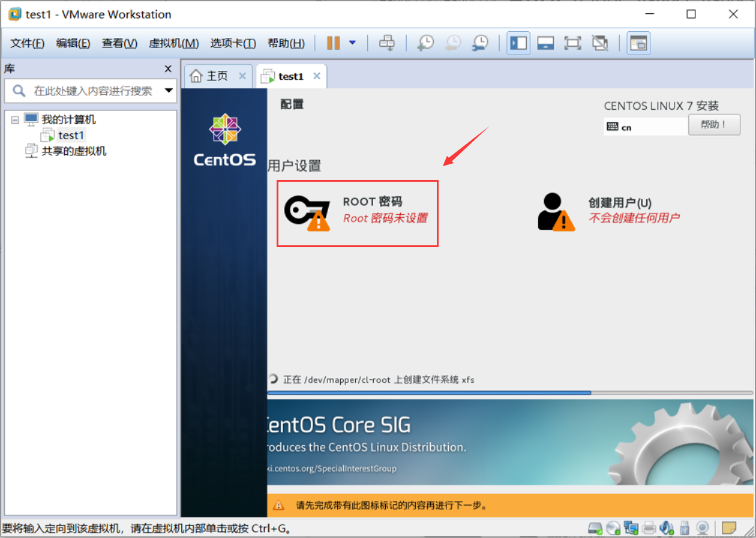This screenshot has width=756, height=538.
Task: Click the installation progress bar
Action: [510, 393]
